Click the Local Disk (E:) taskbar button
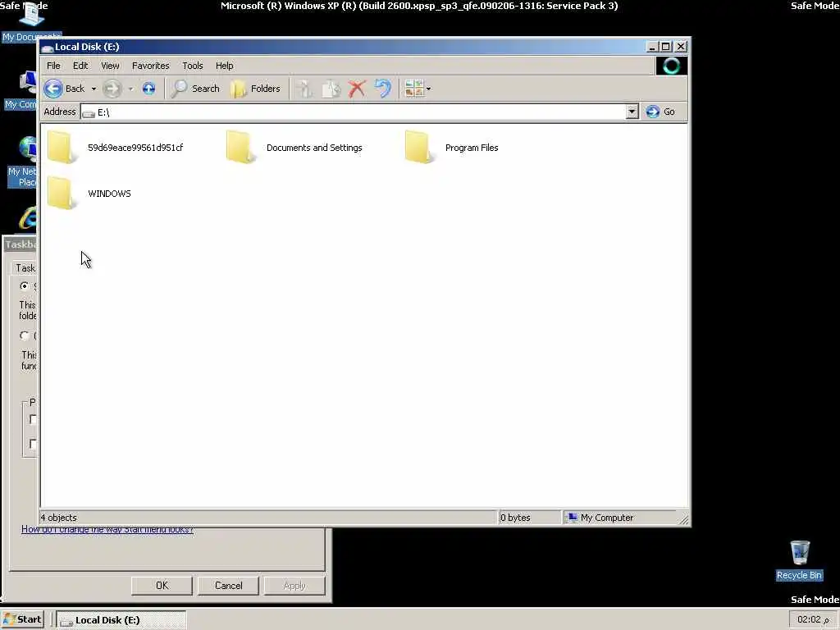Image resolution: width=840 pixels, height=630 pixels. point(121,620)
